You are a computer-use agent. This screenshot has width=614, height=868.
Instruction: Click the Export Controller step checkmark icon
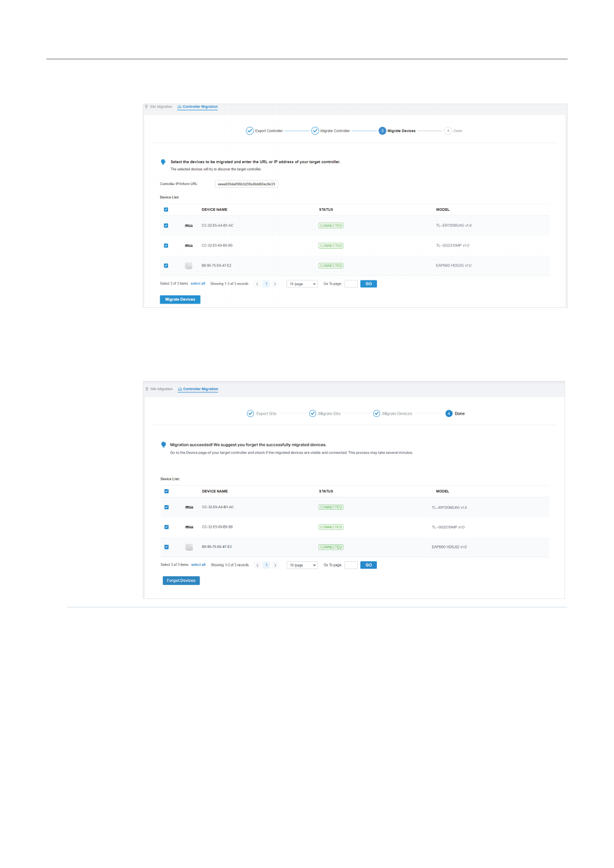[x=250, y=131]
